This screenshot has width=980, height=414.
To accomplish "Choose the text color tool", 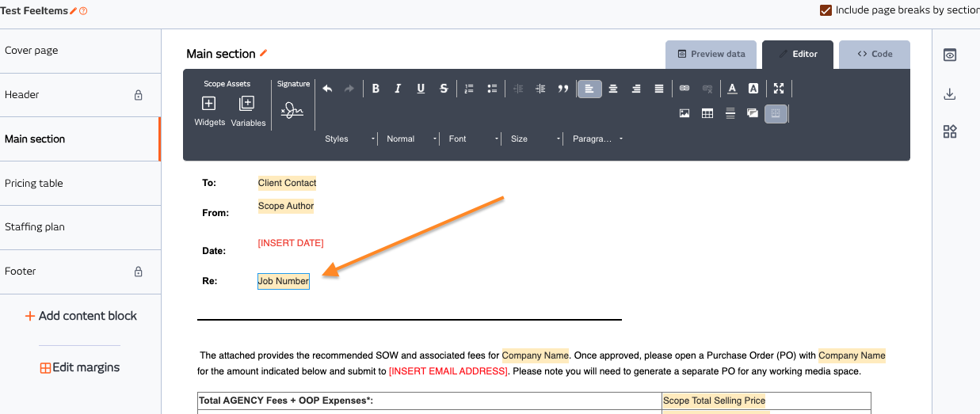I will (x=733, y=89).
